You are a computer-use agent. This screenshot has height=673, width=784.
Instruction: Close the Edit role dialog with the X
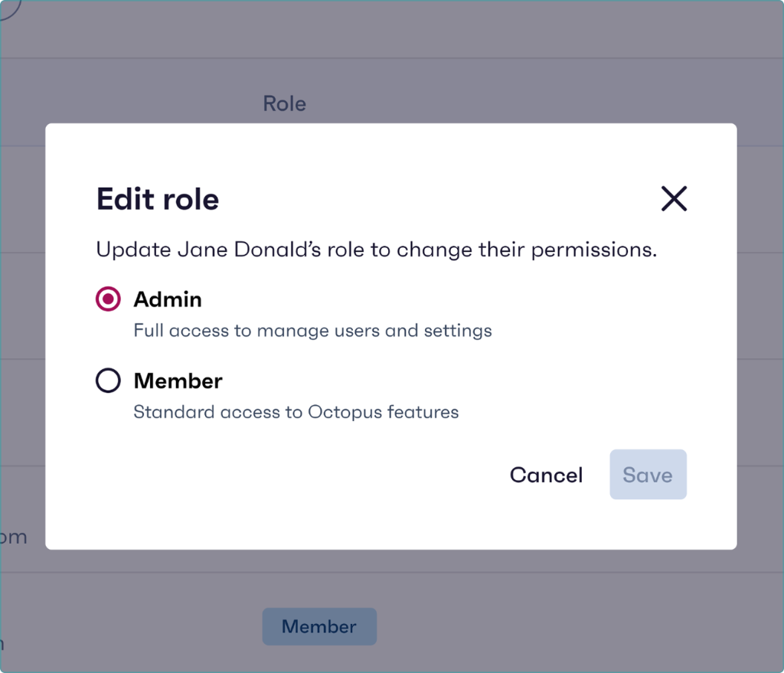tap(674, 198)
